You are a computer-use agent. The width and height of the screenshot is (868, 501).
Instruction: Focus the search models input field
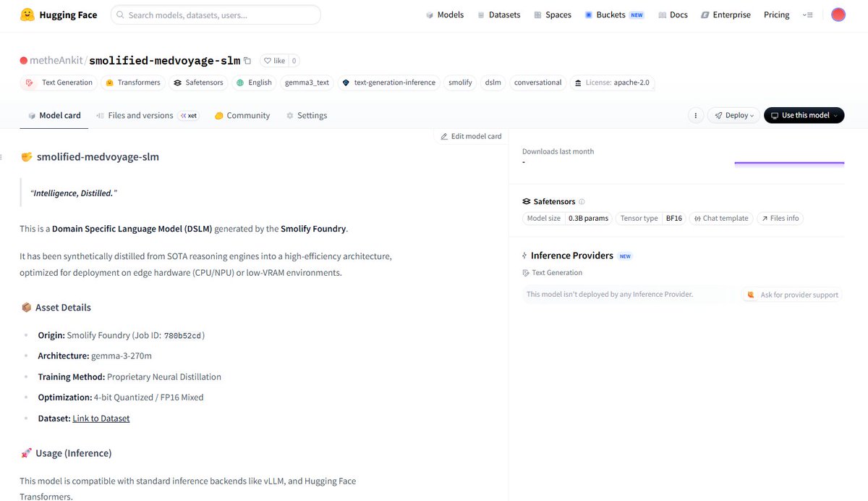(x=216, y=14)
